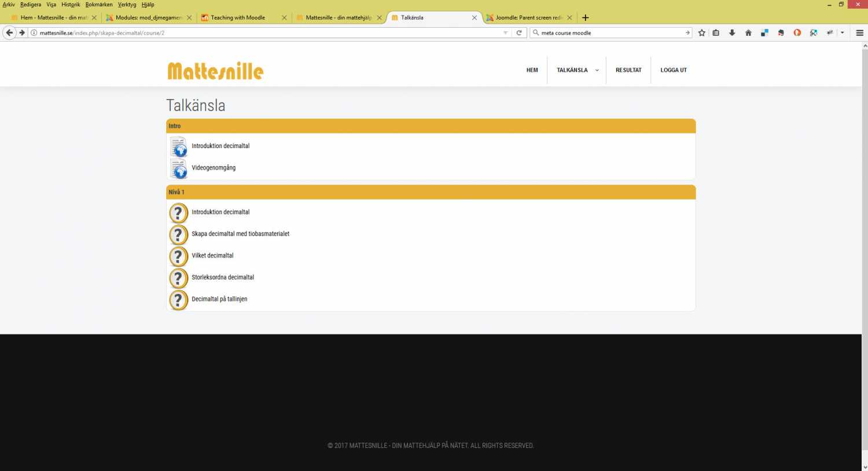The image size is (868, 471).
Task: Open RESULTAT page from the navigation
Action: [x=628, y=70]
